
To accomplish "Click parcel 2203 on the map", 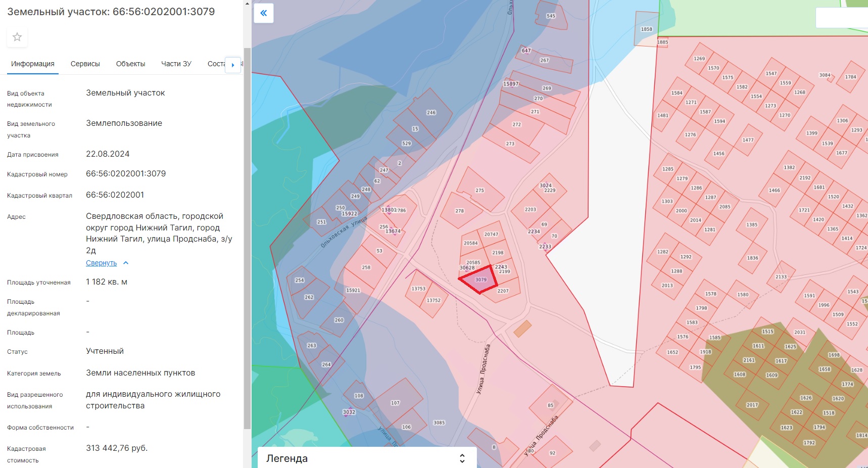I will click(x=530, y=209).
